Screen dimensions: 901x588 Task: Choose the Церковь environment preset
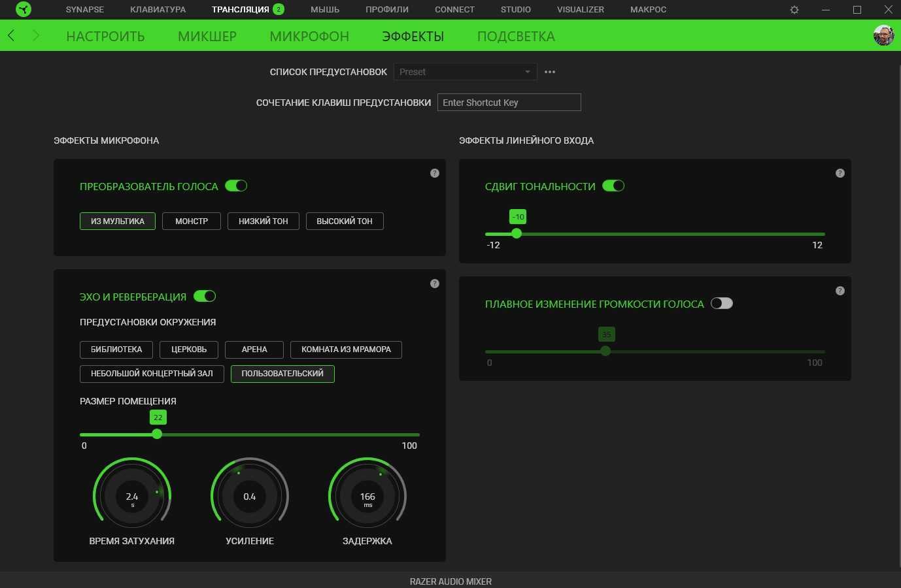click(x=189, y=350)
